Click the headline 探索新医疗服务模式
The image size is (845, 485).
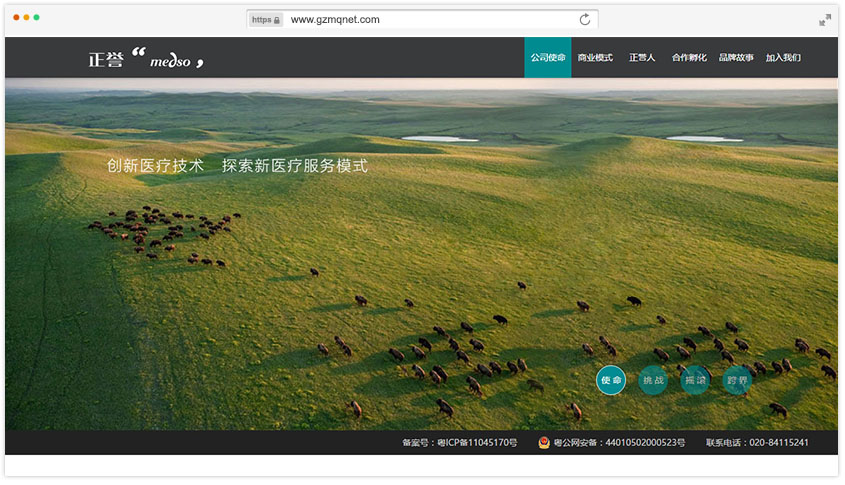[295, 165]
